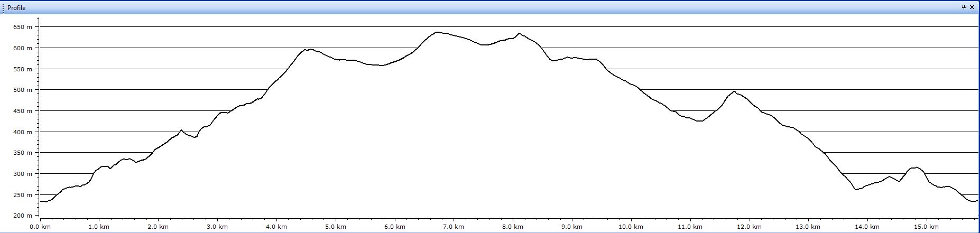This screenshot has width=980, height=233.
Task: Select the 11.0 km distance label
Action: point(690,227)
